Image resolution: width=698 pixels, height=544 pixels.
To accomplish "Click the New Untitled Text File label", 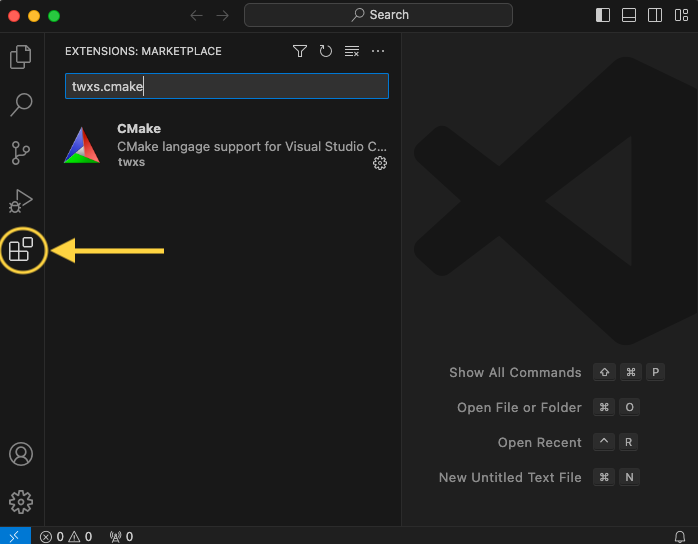I will click(x=510, y=477).
